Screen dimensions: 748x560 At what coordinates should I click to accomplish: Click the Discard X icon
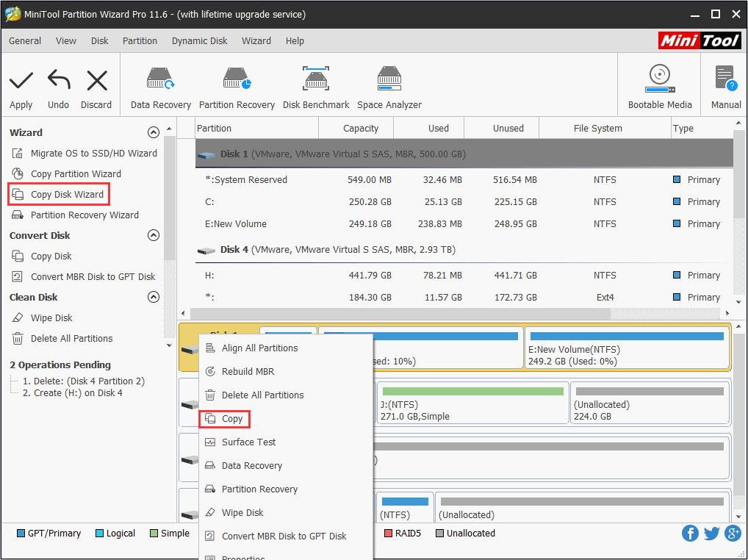pos(97,81)
